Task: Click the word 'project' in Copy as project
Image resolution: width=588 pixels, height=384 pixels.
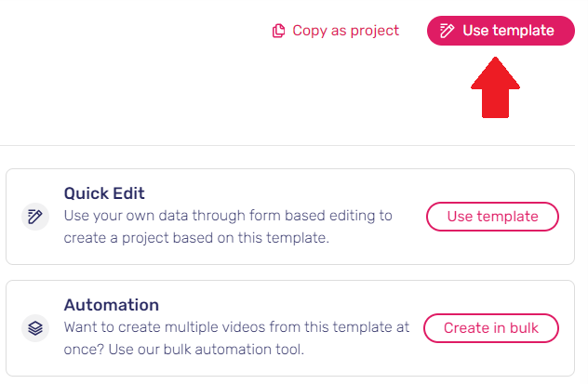Action: tap(375, 32)
